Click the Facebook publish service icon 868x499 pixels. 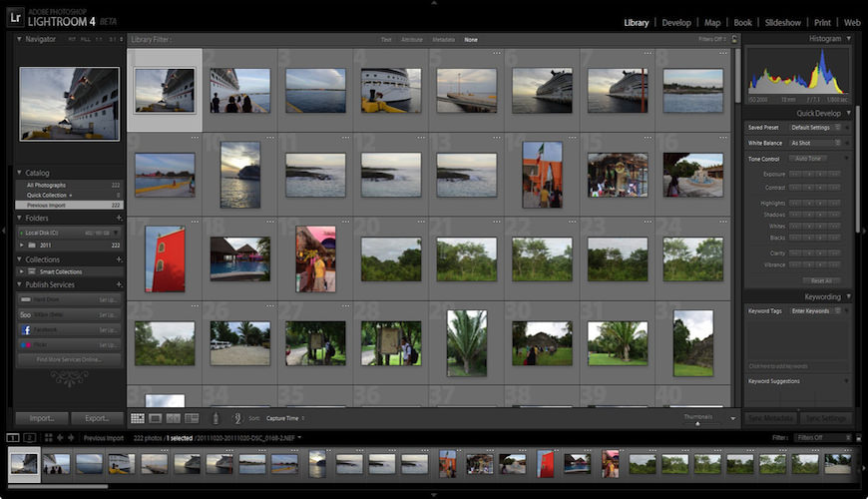pos(25,329)
